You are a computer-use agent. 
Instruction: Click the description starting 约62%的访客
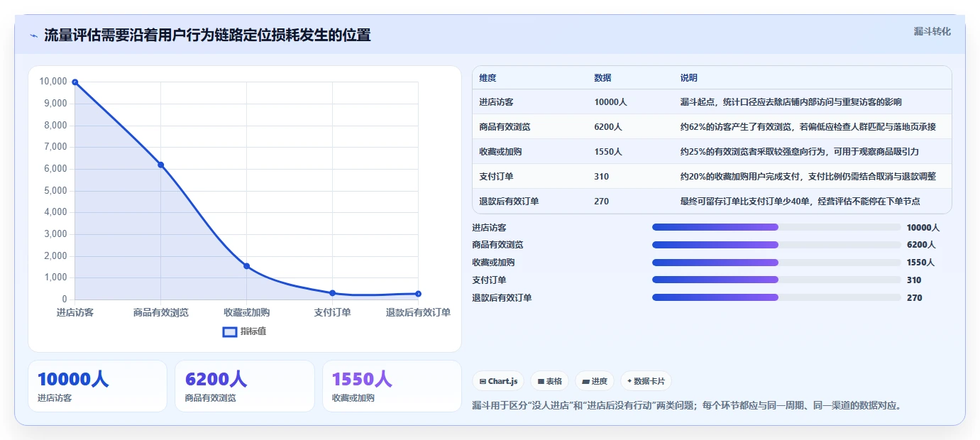(x=808, y=127)
